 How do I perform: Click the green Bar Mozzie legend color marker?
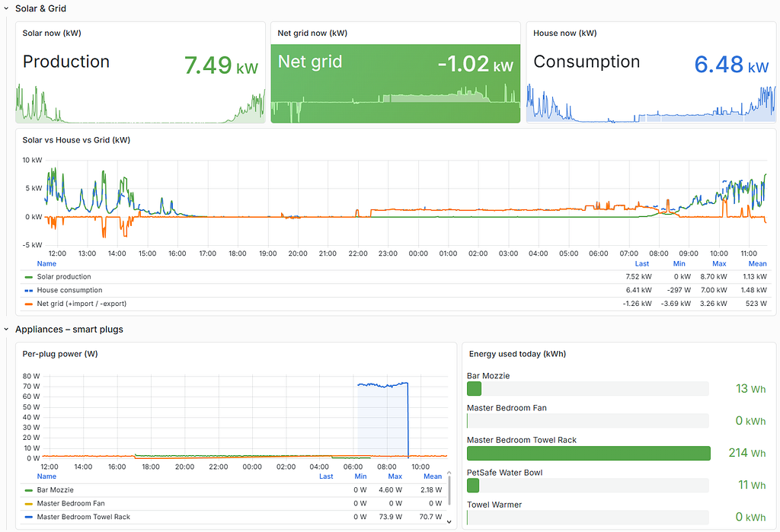[x=29, y=490]
